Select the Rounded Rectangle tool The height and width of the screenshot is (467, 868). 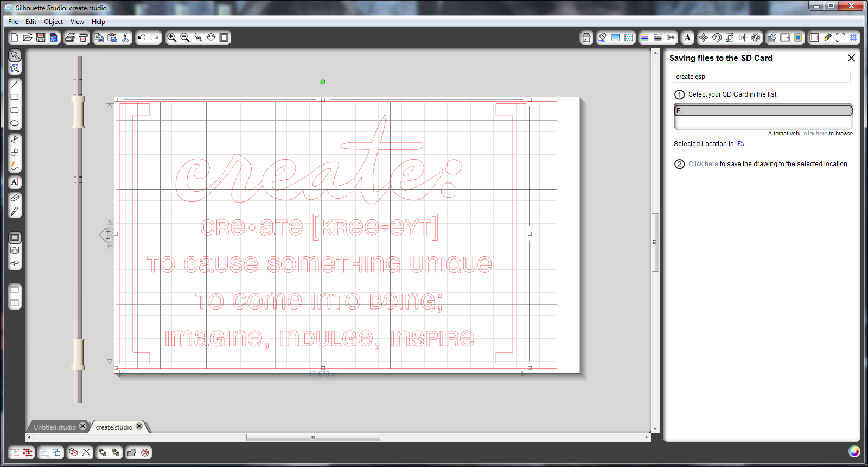click(15, 110)
